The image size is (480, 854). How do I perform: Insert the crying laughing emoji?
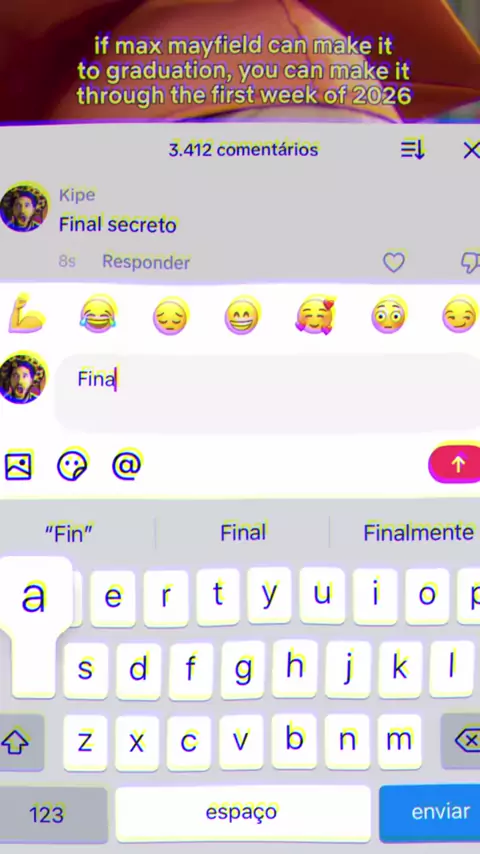98,315
